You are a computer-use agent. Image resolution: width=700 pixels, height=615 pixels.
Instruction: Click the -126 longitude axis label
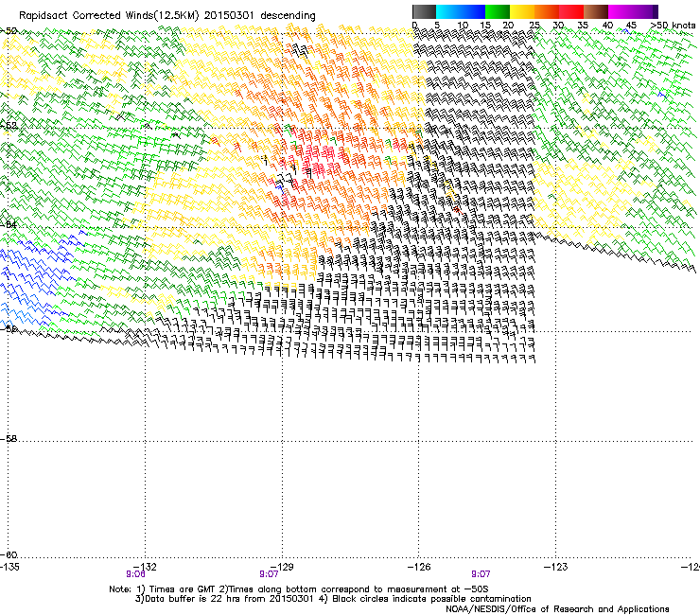pos(419,567)
